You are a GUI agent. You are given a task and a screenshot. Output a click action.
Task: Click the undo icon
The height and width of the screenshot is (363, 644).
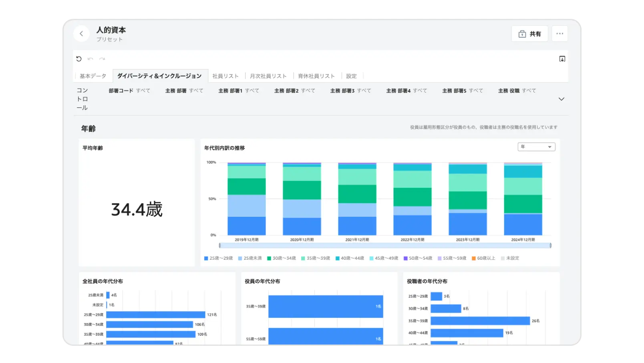click(x=90, y=59)
